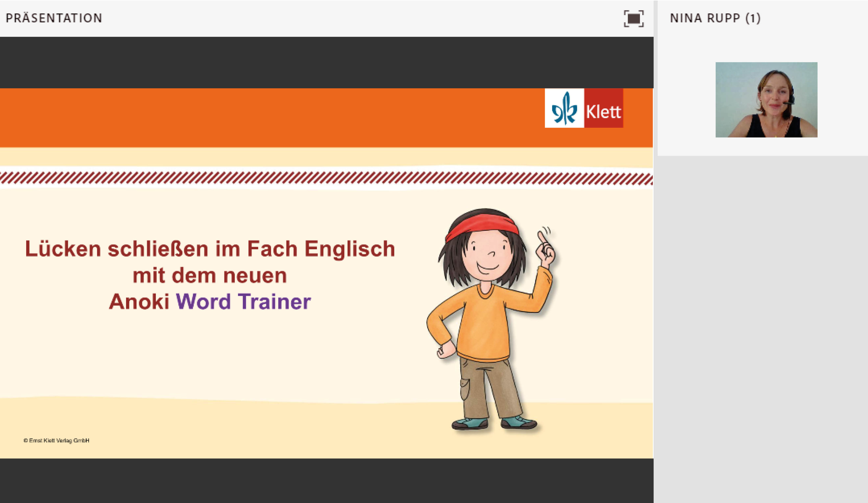The height and width of the screenshot is (503, 868).
Task: Click the 'mit dem neuen' text line
Action: tap(210, 275)
